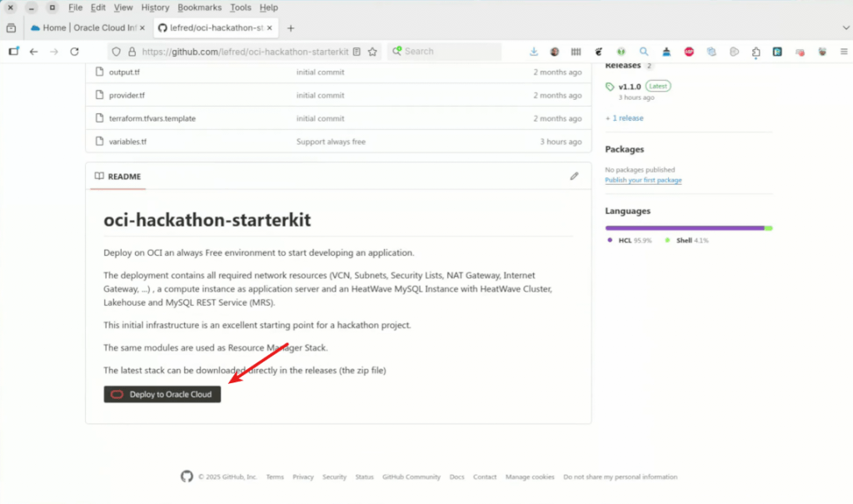Edit the README with pencil icon
Image resolution: width=853 pixels, height=504 pixels.
pyautogui.click(x=574, y=176)
